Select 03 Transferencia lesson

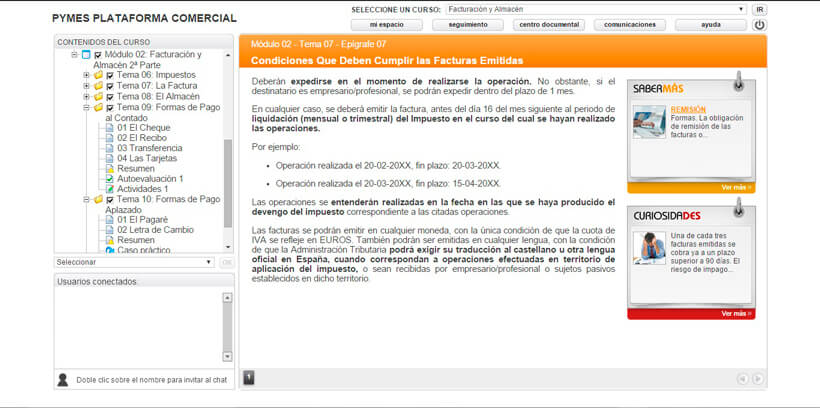150,148
